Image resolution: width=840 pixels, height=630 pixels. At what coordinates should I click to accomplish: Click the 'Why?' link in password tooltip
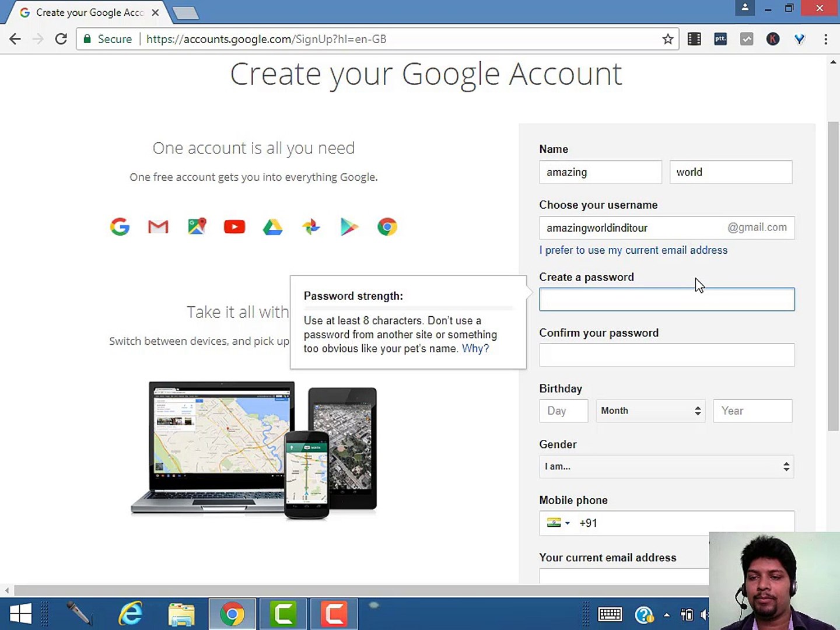coord(475,348)
